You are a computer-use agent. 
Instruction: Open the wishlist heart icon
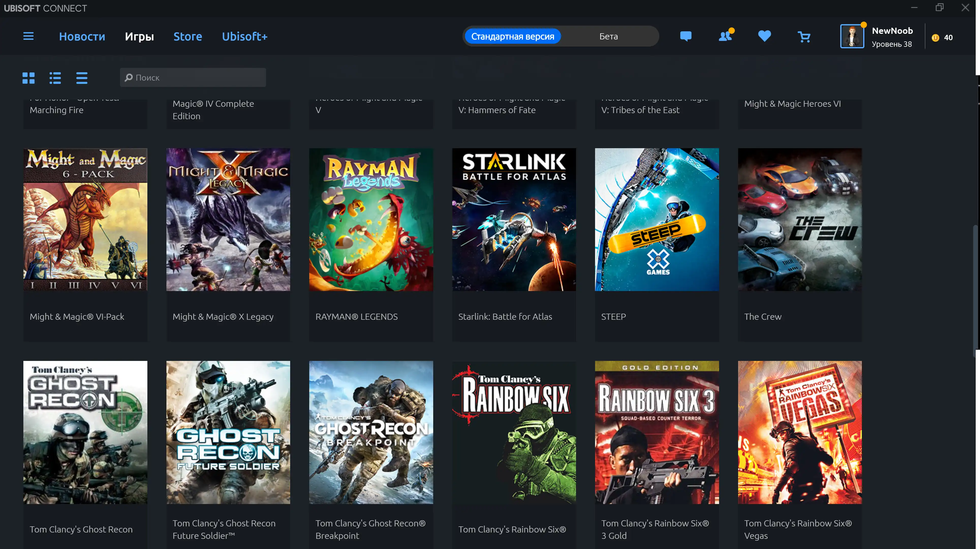(x=764, y=36)
